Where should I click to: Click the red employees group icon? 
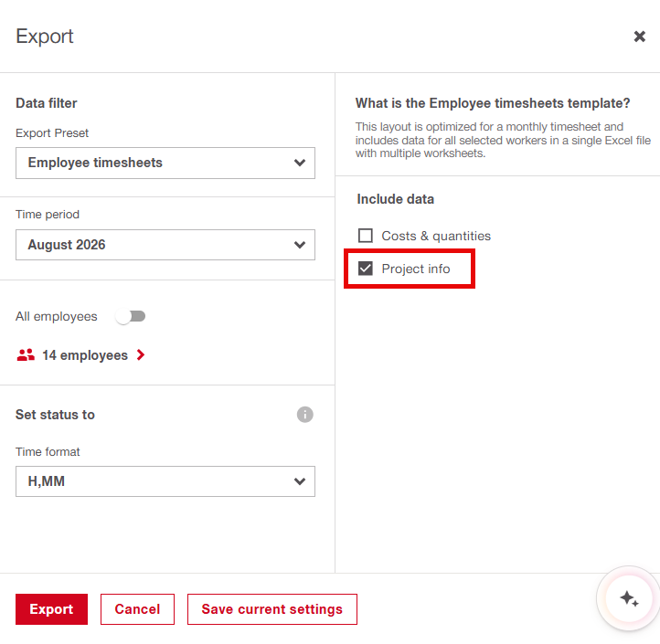tap(26, 355)
